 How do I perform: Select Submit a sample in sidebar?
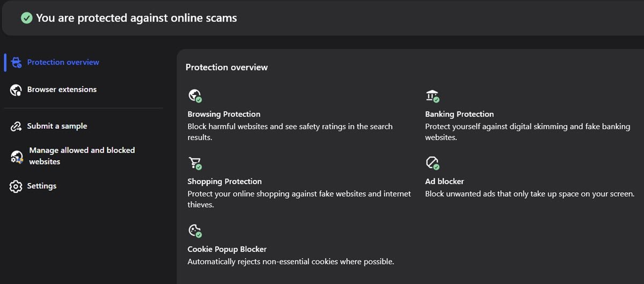(x=57, y=126)
